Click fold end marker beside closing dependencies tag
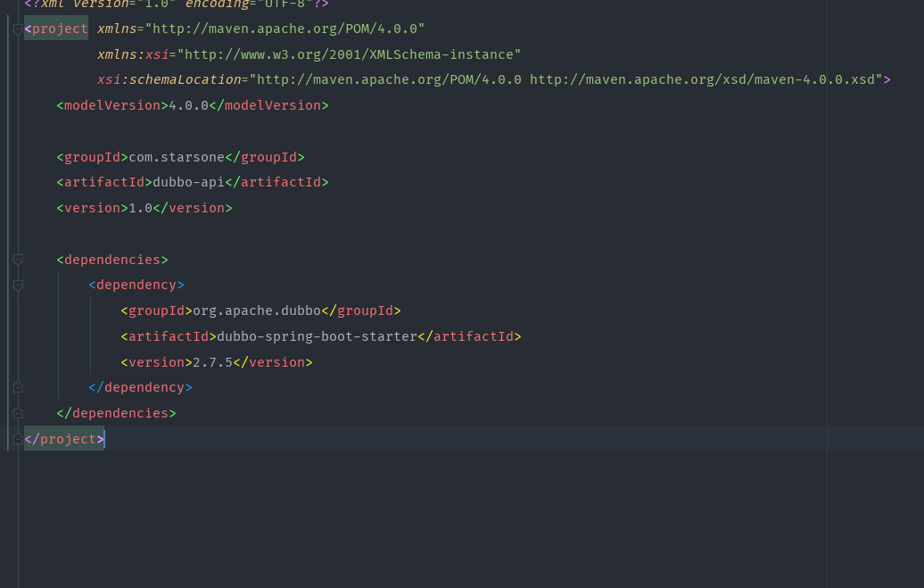Image resolution: width=924 pixels, height=588 pixels. click(18, 413)
